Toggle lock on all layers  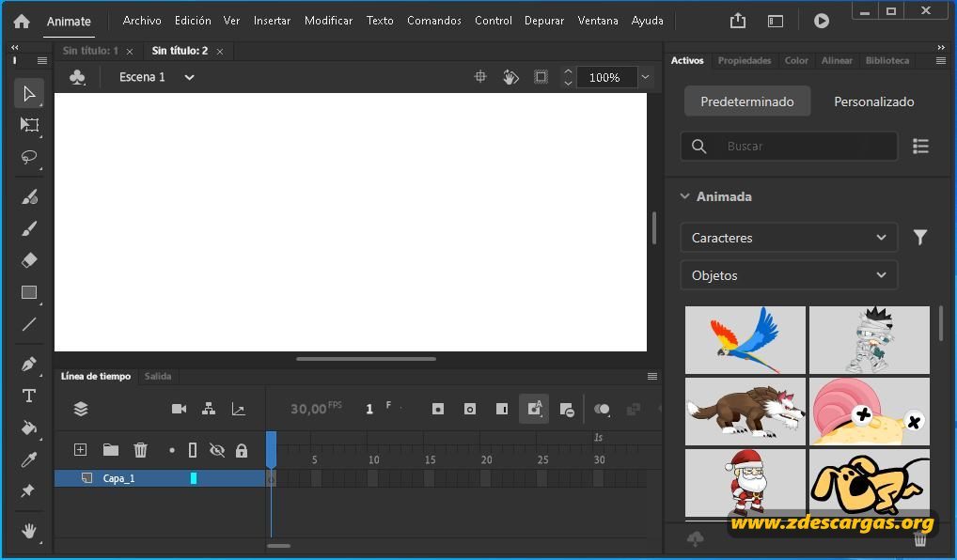(x=242, y=450)
